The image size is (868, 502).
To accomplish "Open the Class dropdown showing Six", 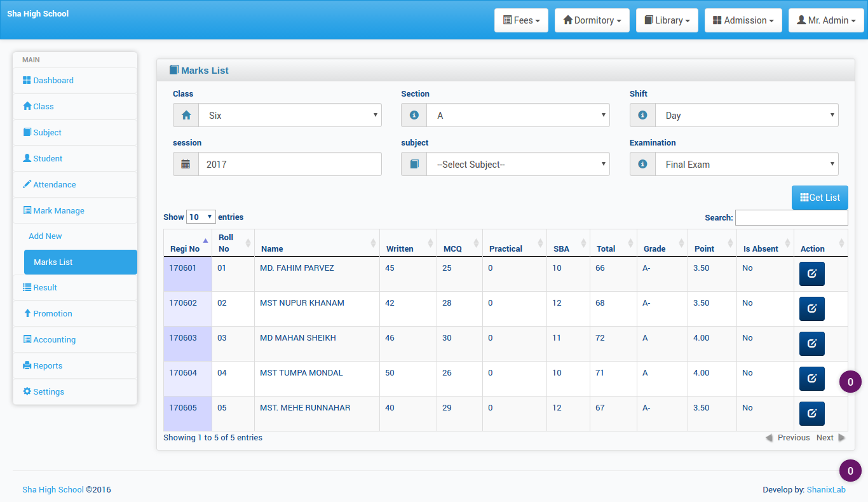I will tap(290, 116).
